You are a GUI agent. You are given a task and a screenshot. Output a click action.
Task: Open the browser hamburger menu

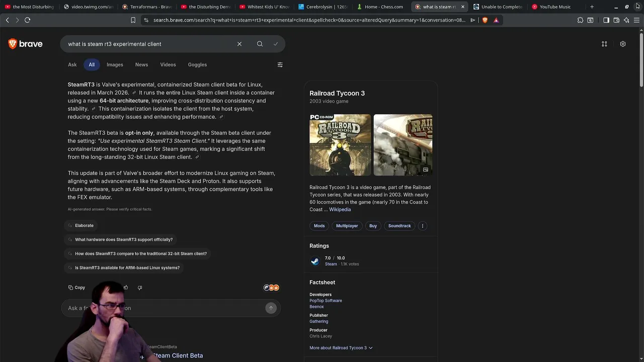pos(636,20)
